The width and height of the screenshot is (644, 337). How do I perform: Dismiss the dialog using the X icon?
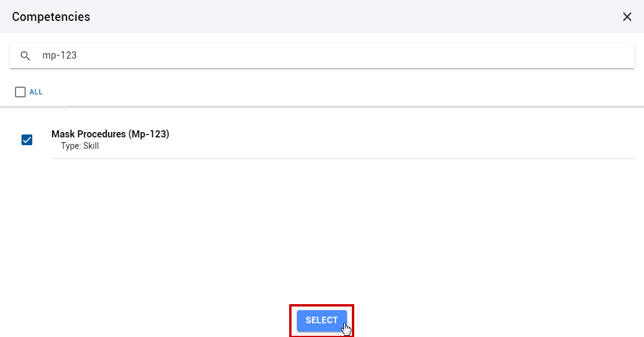pos(627,17)
